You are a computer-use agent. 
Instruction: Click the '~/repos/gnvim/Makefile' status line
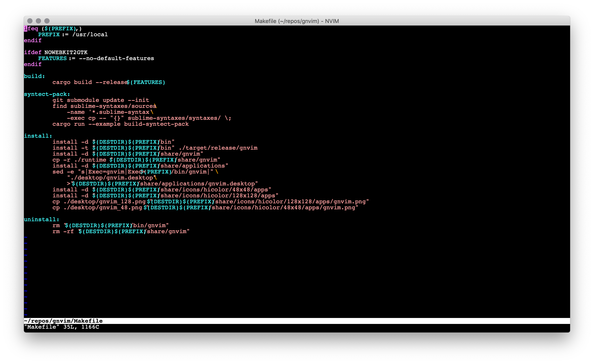63,321
